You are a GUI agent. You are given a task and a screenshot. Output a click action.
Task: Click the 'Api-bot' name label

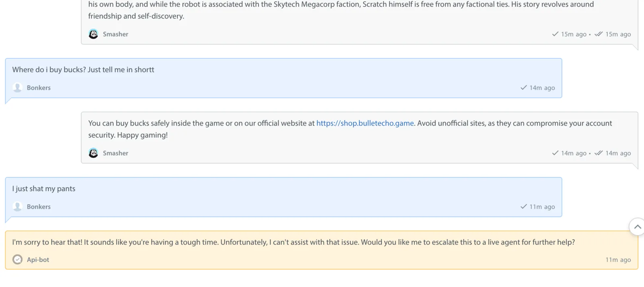(x=38, y=260)
